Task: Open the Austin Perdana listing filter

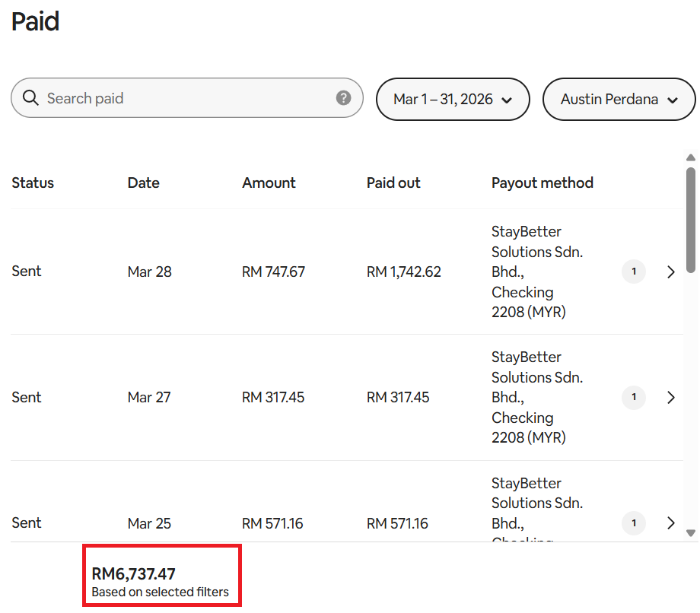Action: (x=619, y=100)
